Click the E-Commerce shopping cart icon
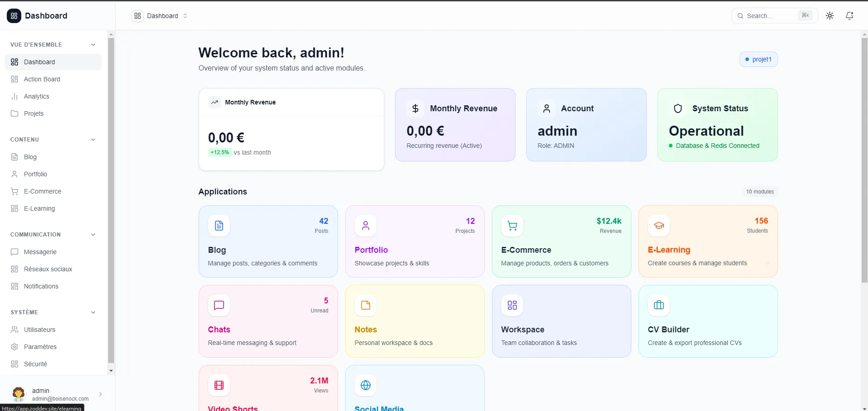 (x=511, y=226)
